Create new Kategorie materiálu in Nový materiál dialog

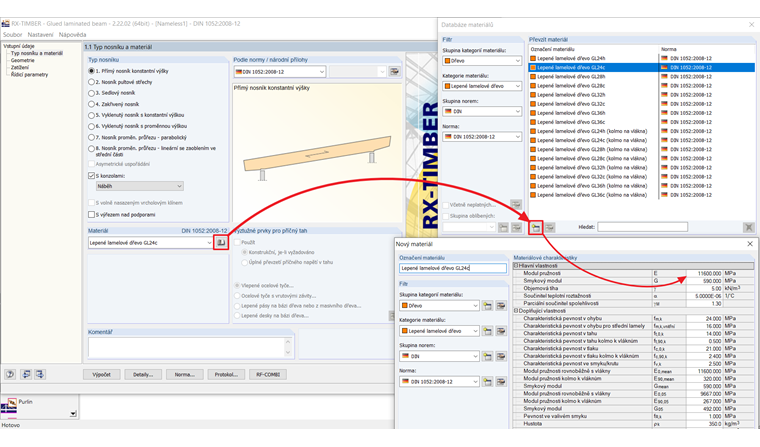(487, 331)
